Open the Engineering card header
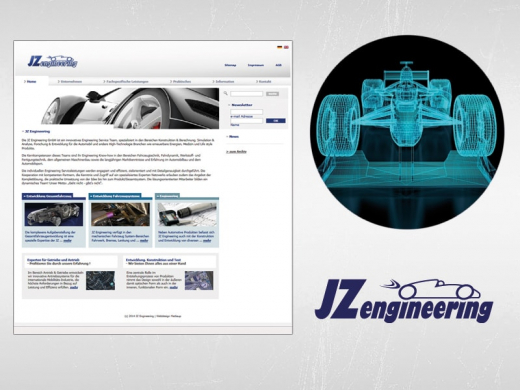 point(167,196)
